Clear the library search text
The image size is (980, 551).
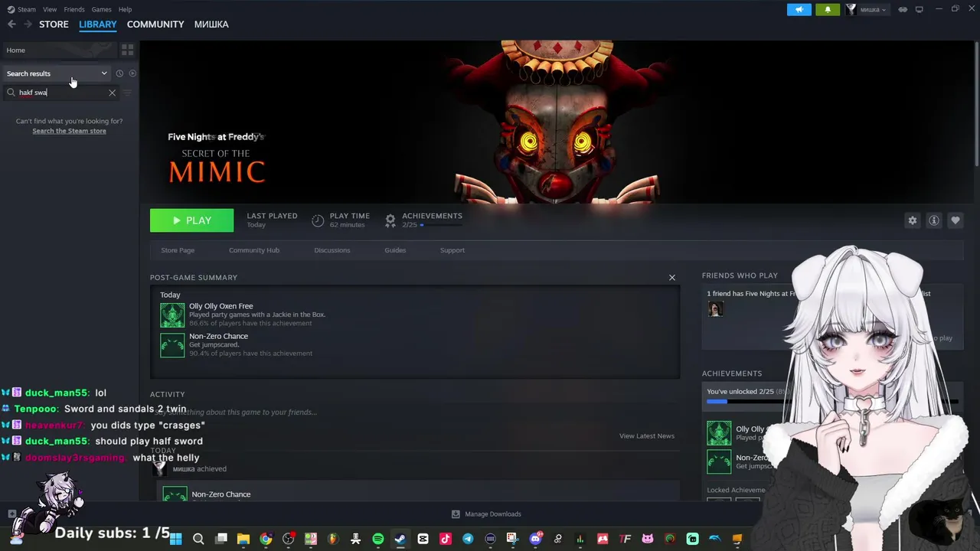[x=112, y=93]
